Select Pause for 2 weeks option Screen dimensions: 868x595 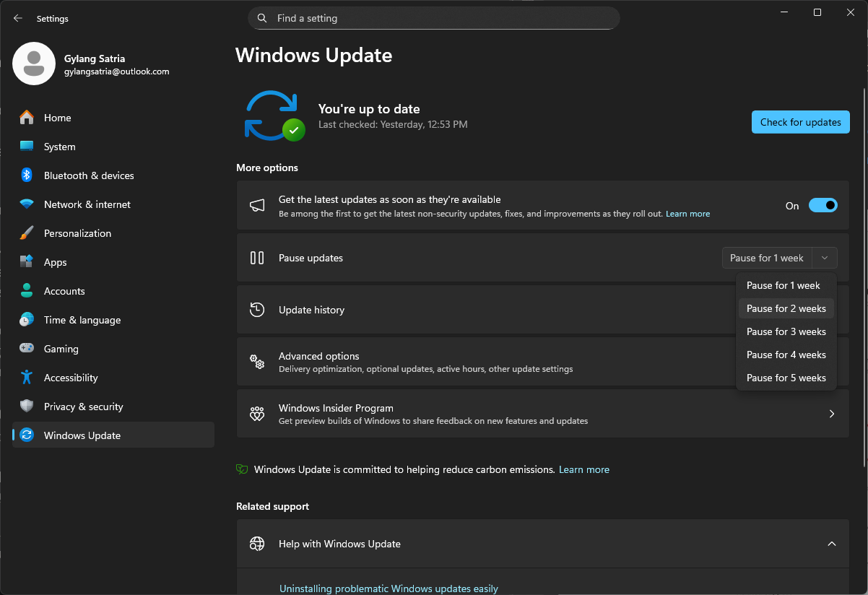pos(786,308)
